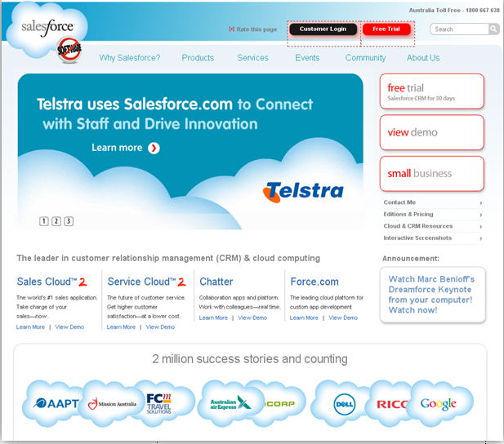Screen dimensions: 504x444
Task: Click into the Search input field
Action: (460, 29)
